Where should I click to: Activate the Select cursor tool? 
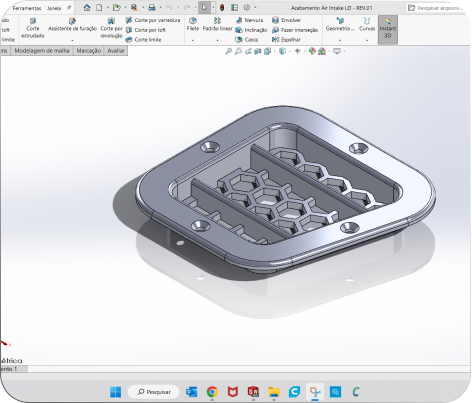tap(204, 7)
